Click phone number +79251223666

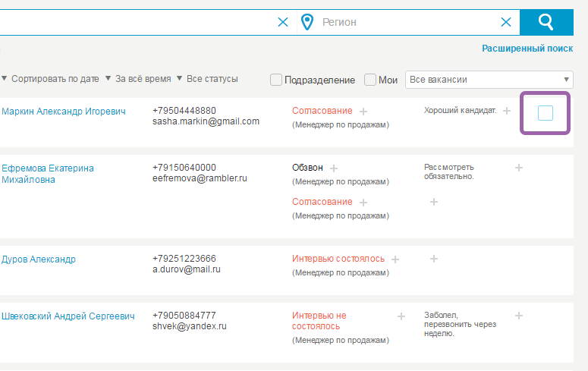[x=184, y=259]
